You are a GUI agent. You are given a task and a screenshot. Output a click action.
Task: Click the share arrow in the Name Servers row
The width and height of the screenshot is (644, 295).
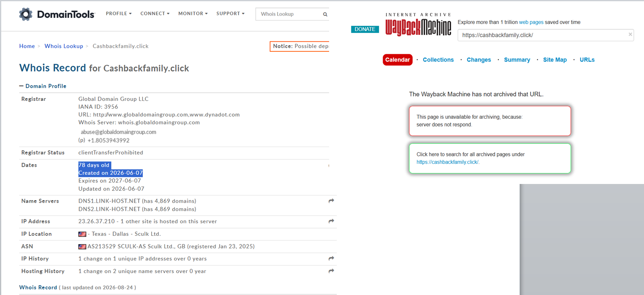click(331, 201)
